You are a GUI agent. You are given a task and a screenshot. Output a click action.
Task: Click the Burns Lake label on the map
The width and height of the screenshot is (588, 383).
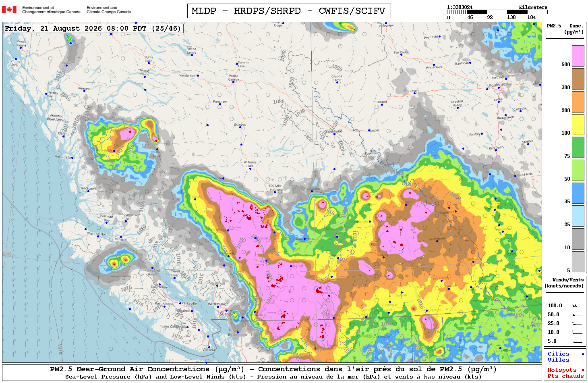(x=149, y=59)
